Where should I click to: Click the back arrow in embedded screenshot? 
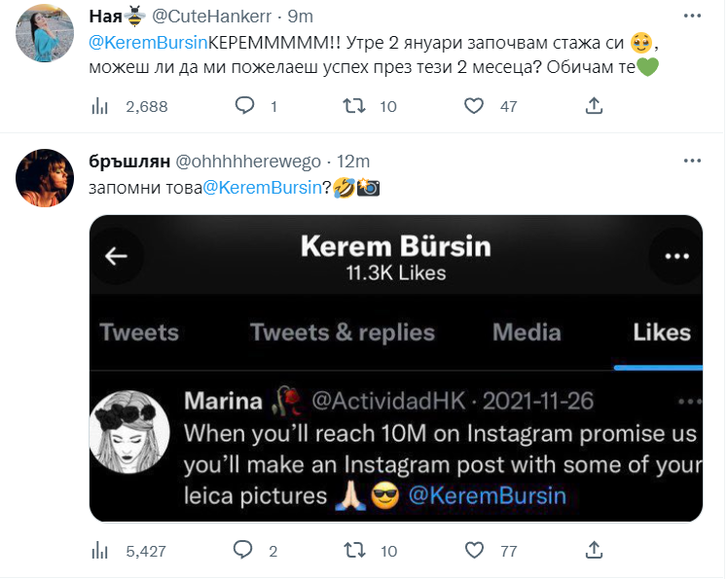[117, 257]
